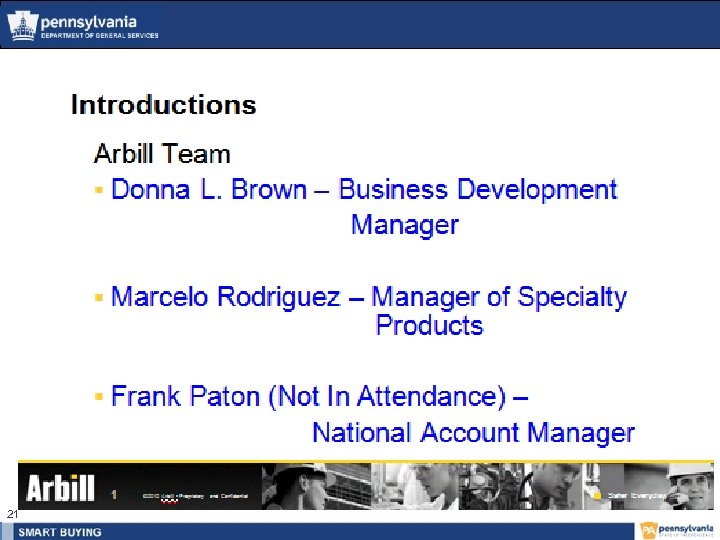The width and height of the screenshot is (720, 540).
Task: Click 'Donna L. Brown – Business Development' line
Action: pyautogui.click(x=364, y=190)
